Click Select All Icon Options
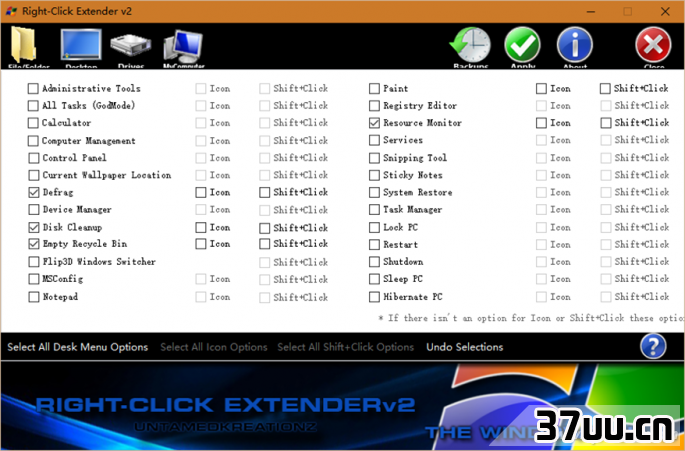 click(x=214, y=347)
